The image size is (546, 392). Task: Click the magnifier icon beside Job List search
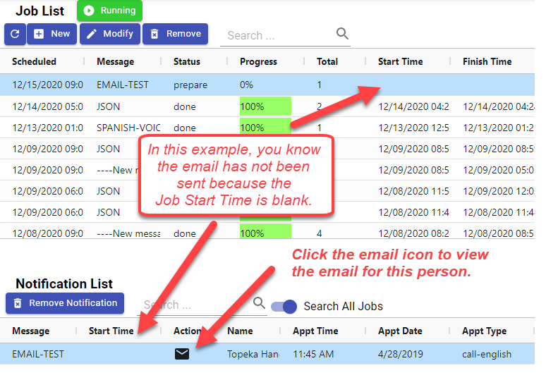click(342, 34)
